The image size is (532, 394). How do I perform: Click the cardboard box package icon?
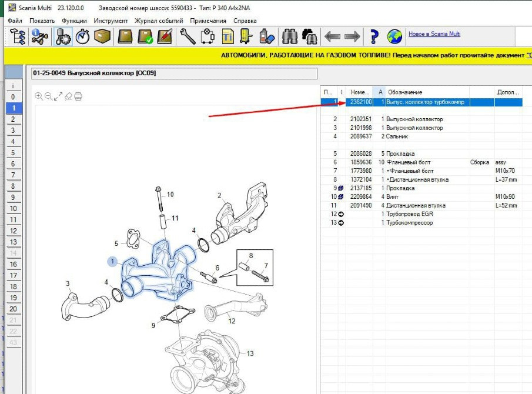103,36
